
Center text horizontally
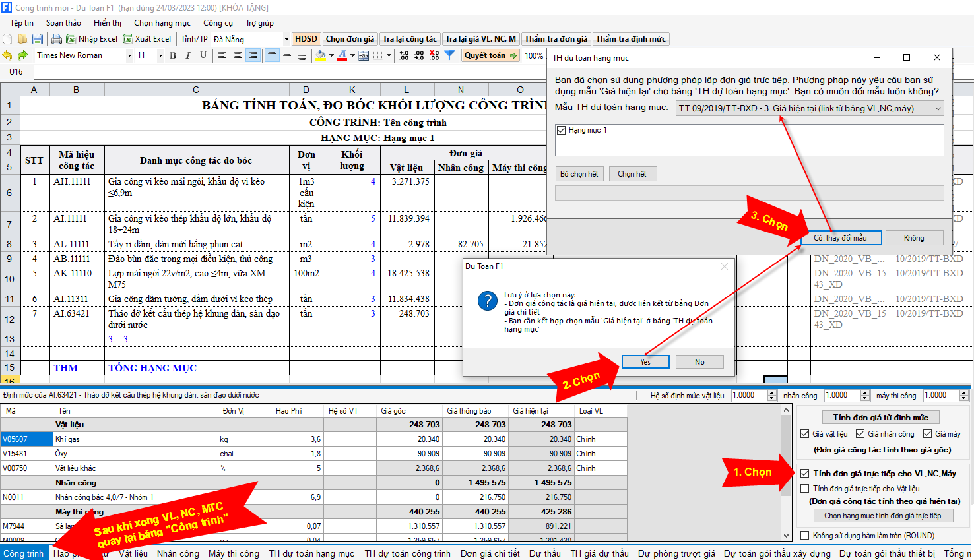coord(238,55)
